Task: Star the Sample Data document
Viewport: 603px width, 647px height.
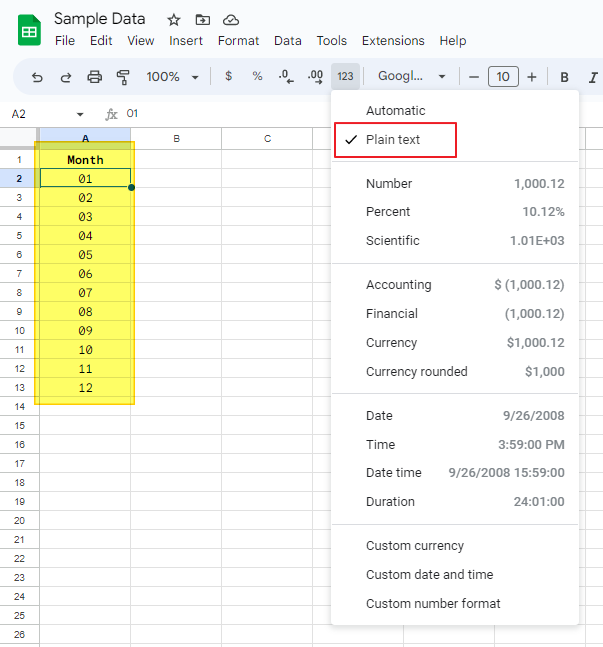Action: 174,20
